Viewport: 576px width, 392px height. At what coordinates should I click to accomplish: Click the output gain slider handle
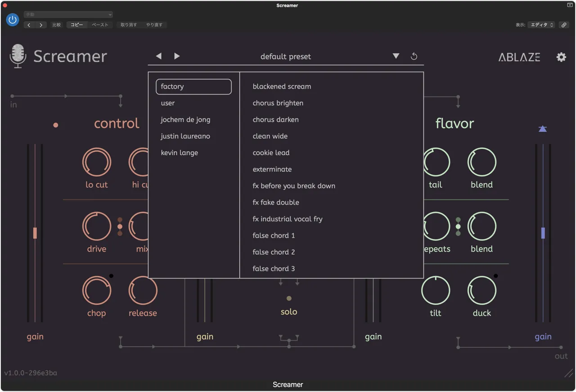[543, 233]
